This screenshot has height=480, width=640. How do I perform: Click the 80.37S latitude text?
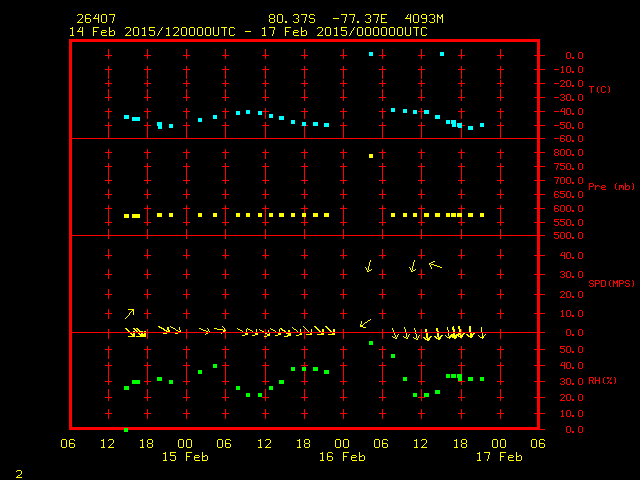(291, 19)
